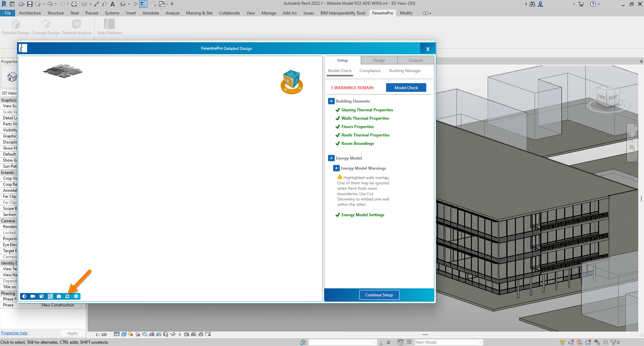Click the binoculars search icon in title bar
Viewport: 644px width, 346px height.
[532, 4]
